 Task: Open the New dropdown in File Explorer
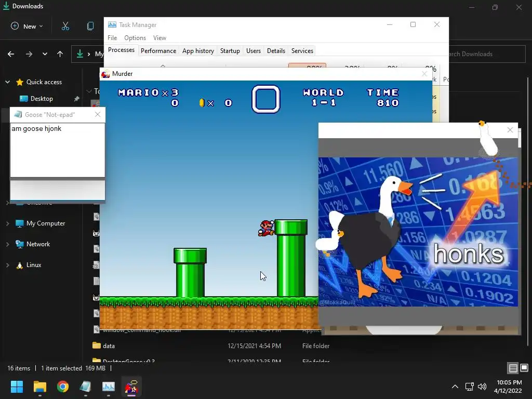click(27, 26)
